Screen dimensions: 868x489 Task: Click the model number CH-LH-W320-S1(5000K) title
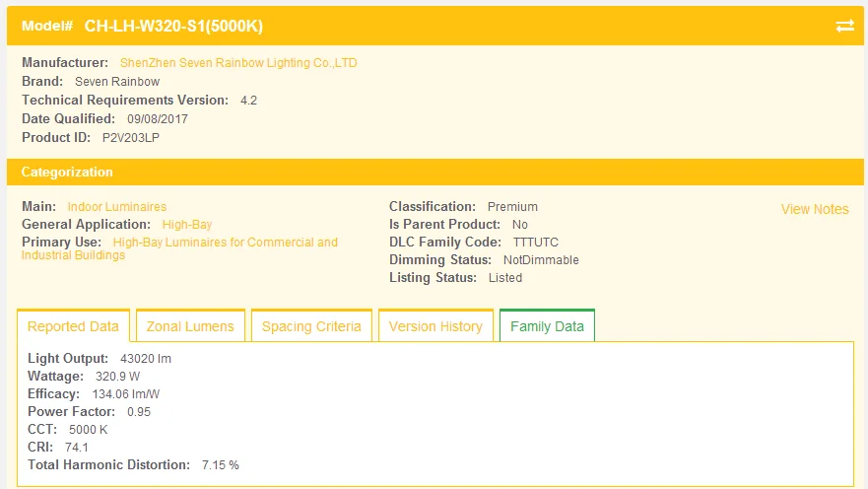tap(173, 26)
